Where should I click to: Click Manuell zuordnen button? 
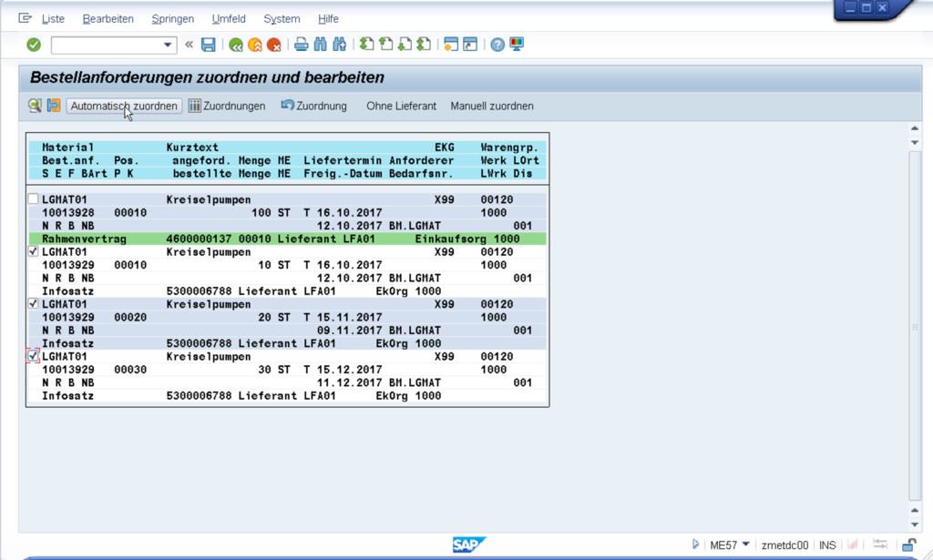coord(491,106)
